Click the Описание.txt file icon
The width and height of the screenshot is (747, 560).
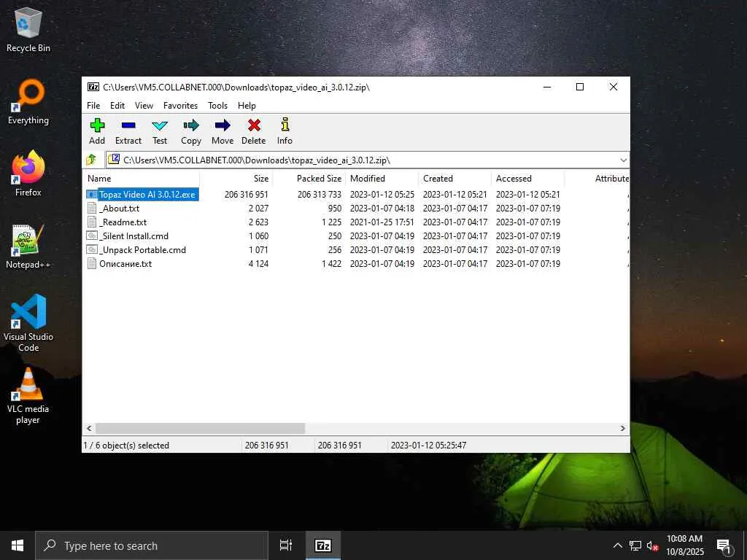tap(92, 263)
